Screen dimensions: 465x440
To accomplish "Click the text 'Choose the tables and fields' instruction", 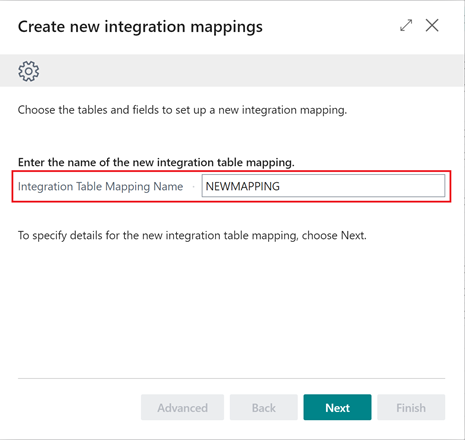I will pos(182,110).
